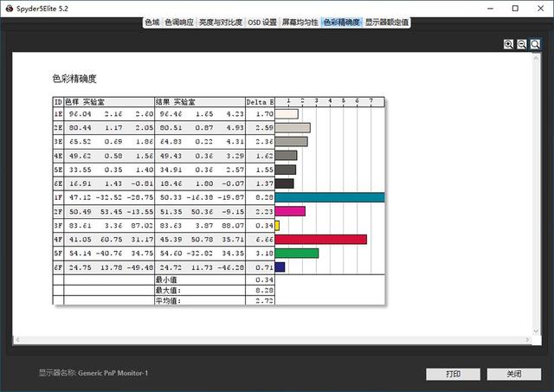
Task: Click the cyan 1F Delta E bar
Action: (x=329, y=197)
